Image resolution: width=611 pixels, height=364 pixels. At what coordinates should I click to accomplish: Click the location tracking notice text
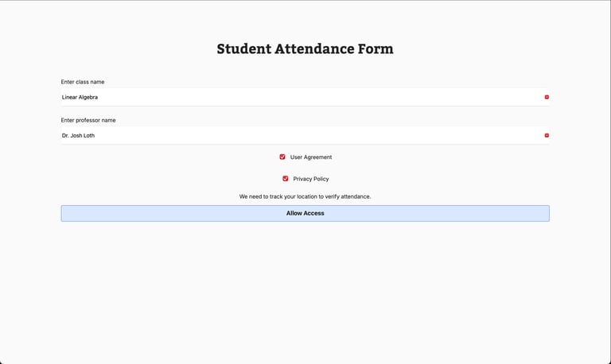[305, 196]
